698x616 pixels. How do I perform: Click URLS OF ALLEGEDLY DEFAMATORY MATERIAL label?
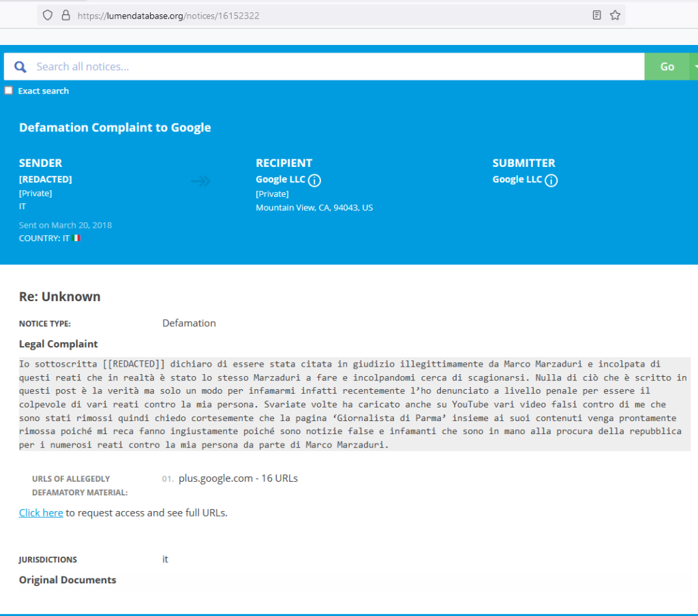(x=80, y=486)
